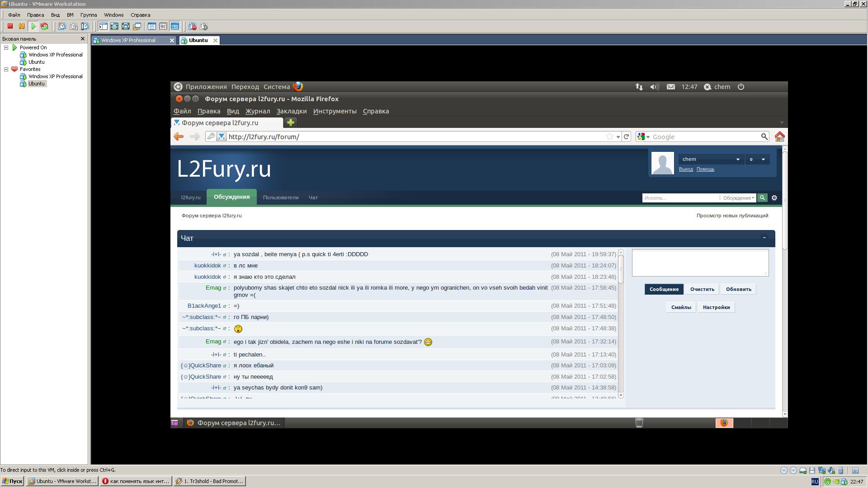This screenshot has height=488, width=868.
Task: Switch to Quick Switch mode icon
Action: click(114, 26)
